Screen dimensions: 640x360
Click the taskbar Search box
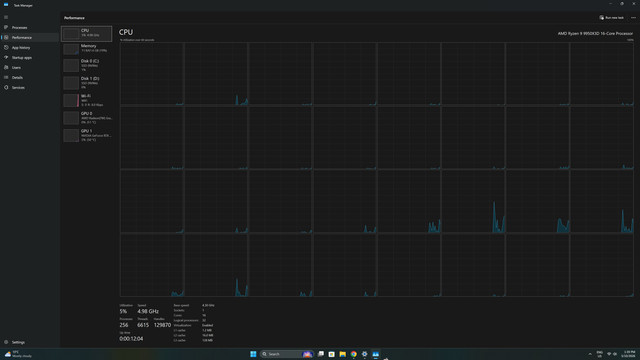coord(287,354)
